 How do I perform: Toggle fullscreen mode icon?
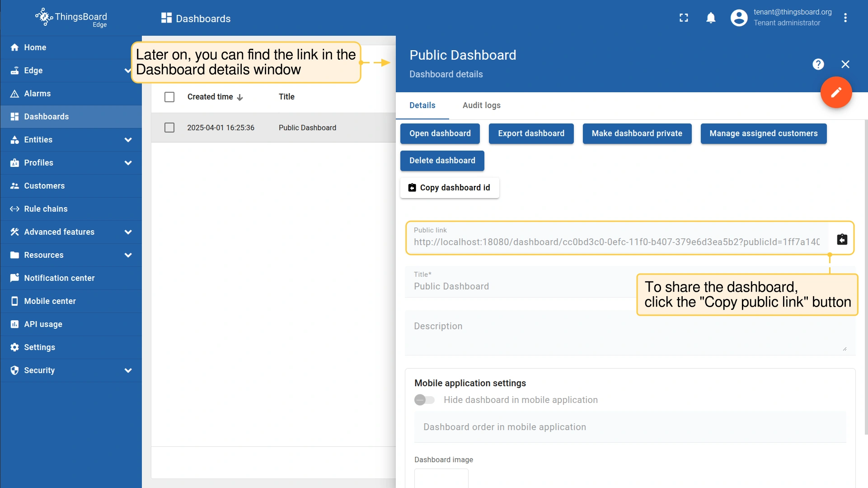point(684,18)
